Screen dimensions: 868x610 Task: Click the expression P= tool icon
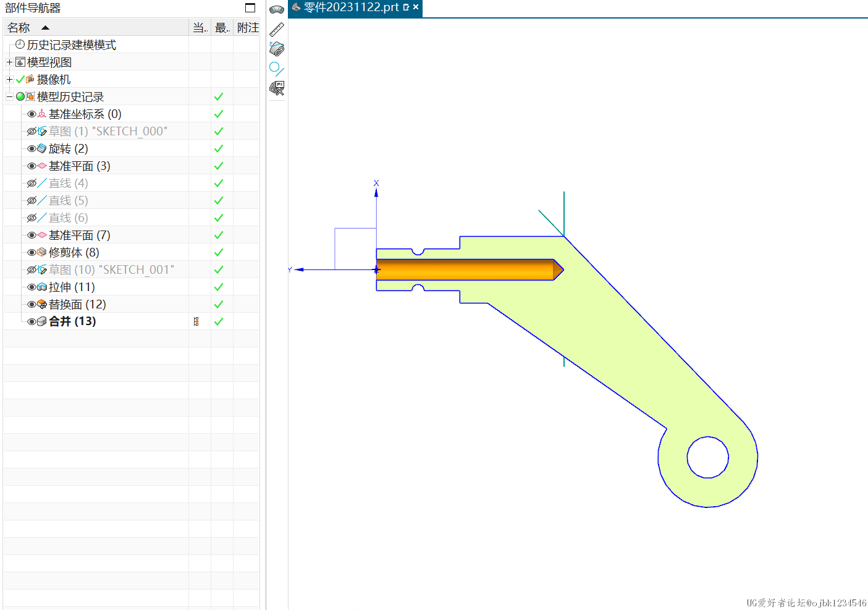tap(277, 88)
